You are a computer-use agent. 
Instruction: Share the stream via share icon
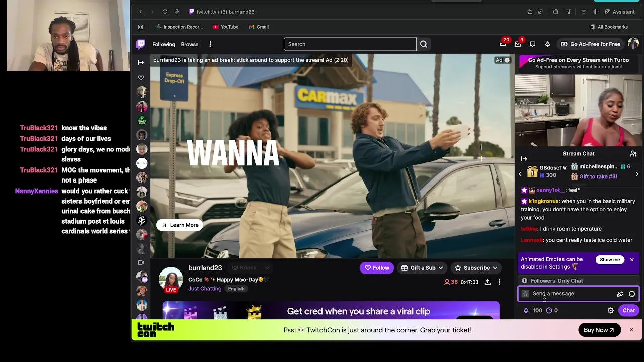[x=487, y=282]
